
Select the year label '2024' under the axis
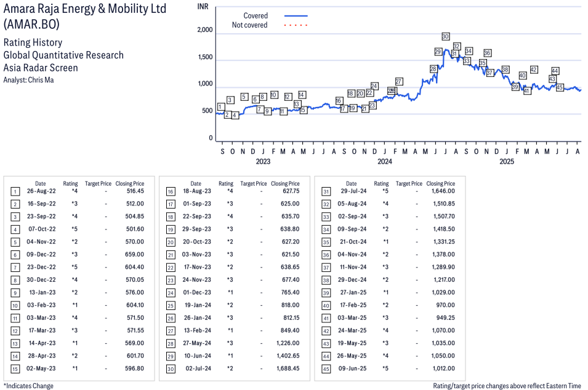[x=385, y=161]
